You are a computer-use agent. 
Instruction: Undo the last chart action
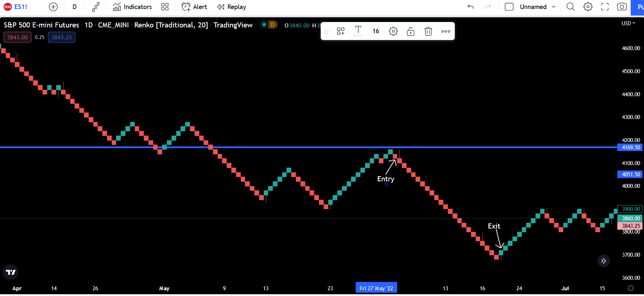point(470,7)
